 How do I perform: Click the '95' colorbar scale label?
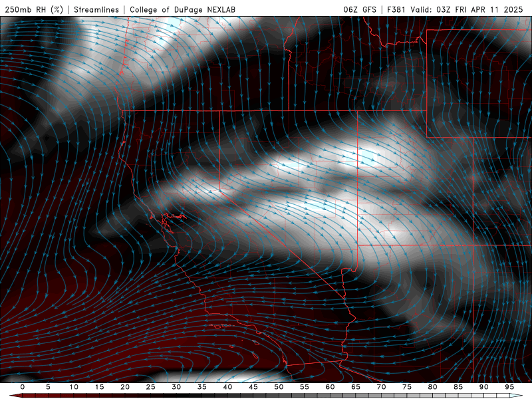click(x=509, y=387)
